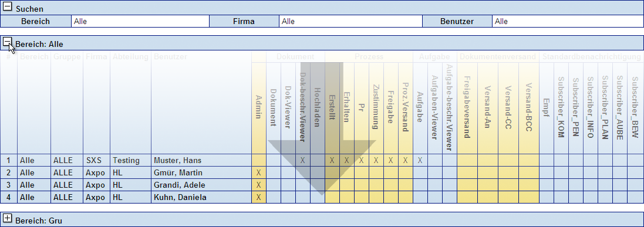Viewport: 644px width, 227px height.
Task: Collapse the Suchen section
Action: [8, 8]
